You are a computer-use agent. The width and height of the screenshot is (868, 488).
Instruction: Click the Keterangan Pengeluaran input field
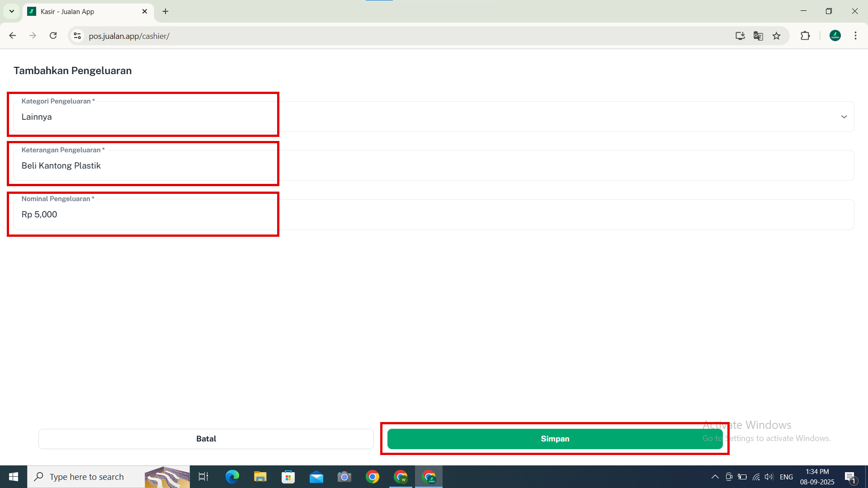click(433, 166)
